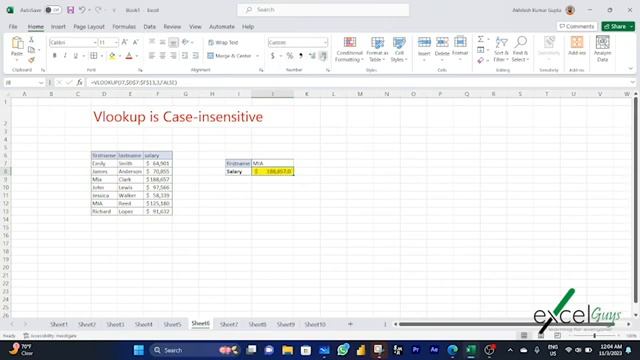
Task: Apply Accounting dollar format
Action: coord(272,56)
